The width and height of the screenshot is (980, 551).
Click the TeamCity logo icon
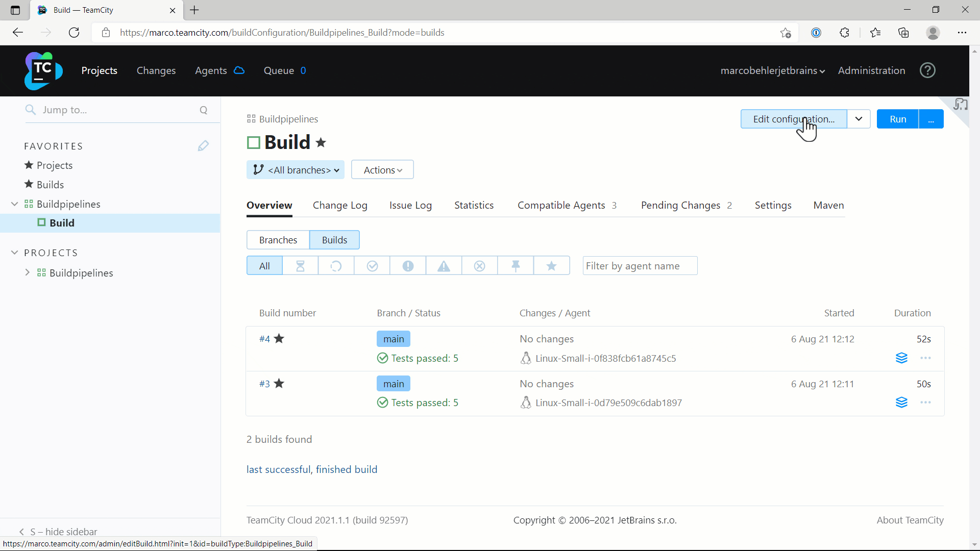click(x=43, y=70)
